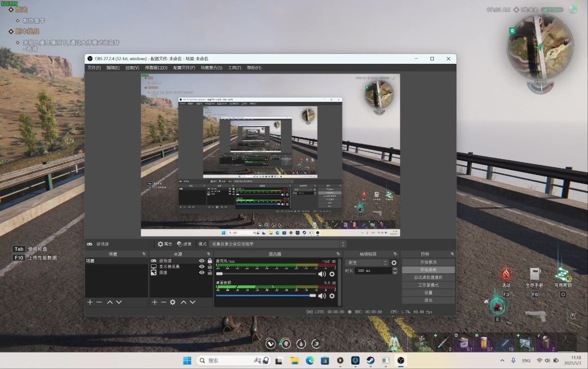Toggle the lock on 图像 source
The width and height of the screenshot is (588, 369).
pyautogui.click(x=210, y=273)
